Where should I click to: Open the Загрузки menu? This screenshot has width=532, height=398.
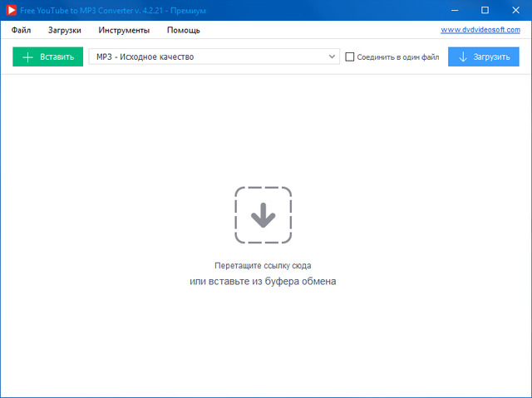pos(65,31)
